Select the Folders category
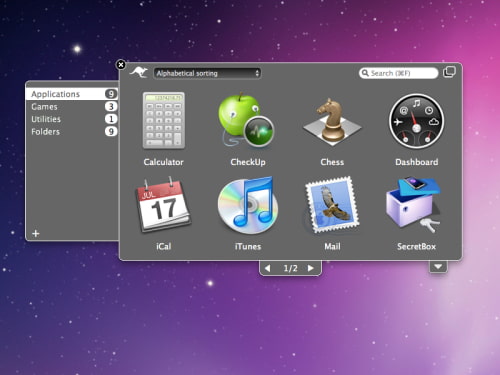The image size is (500, 375). 72,131
